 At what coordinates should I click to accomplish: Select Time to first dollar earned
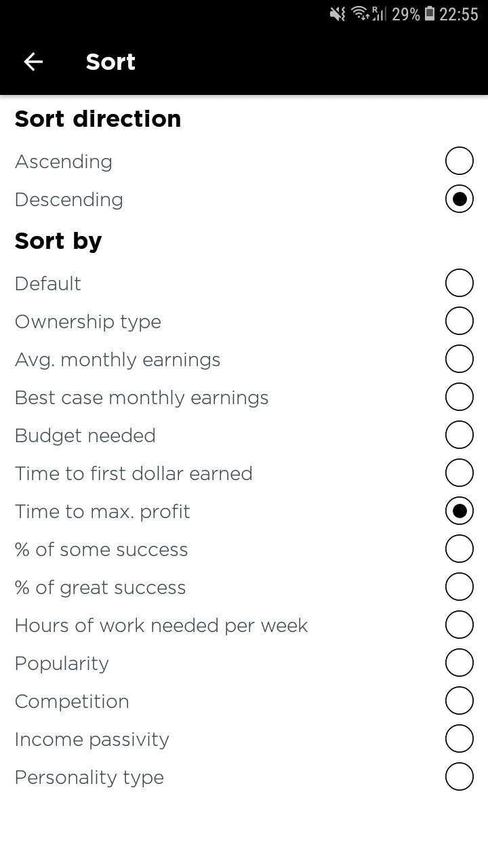tap(459, 473)
